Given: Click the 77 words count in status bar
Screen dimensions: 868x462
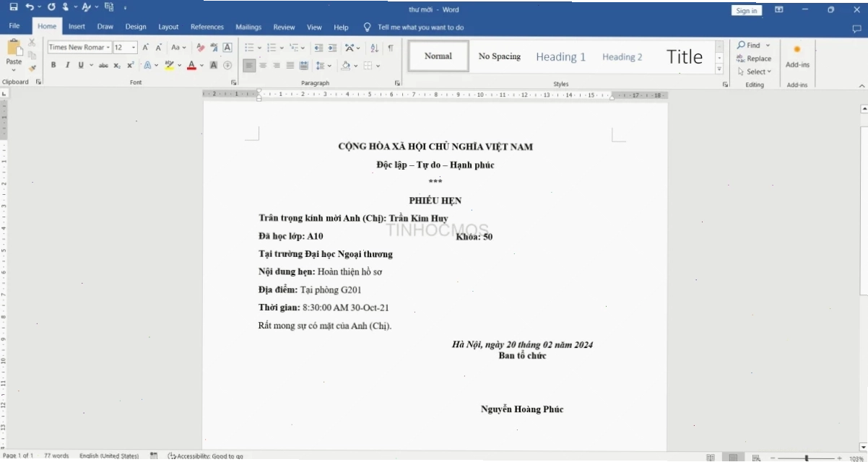Looking at the screenshot, I should (x=56, y=456).
